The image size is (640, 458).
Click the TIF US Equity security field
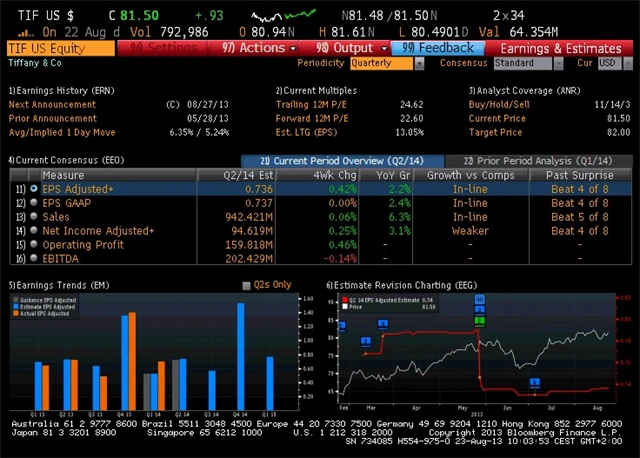coord(60,48)
